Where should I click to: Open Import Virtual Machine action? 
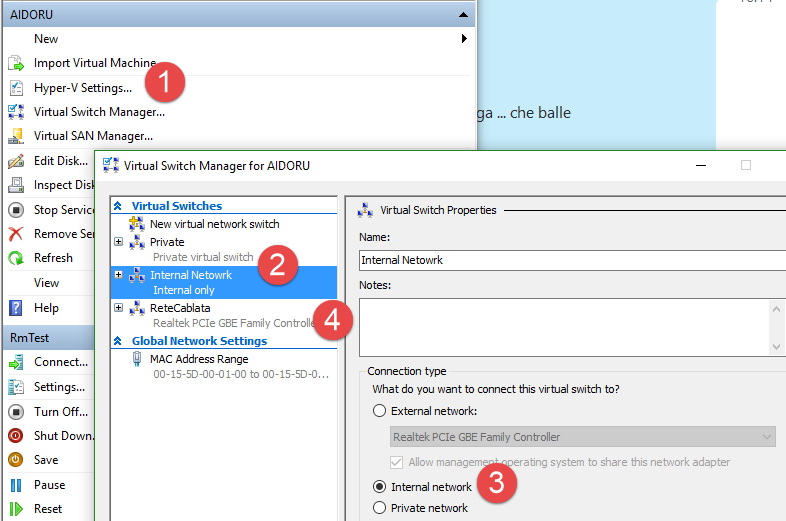coord(95,63)
